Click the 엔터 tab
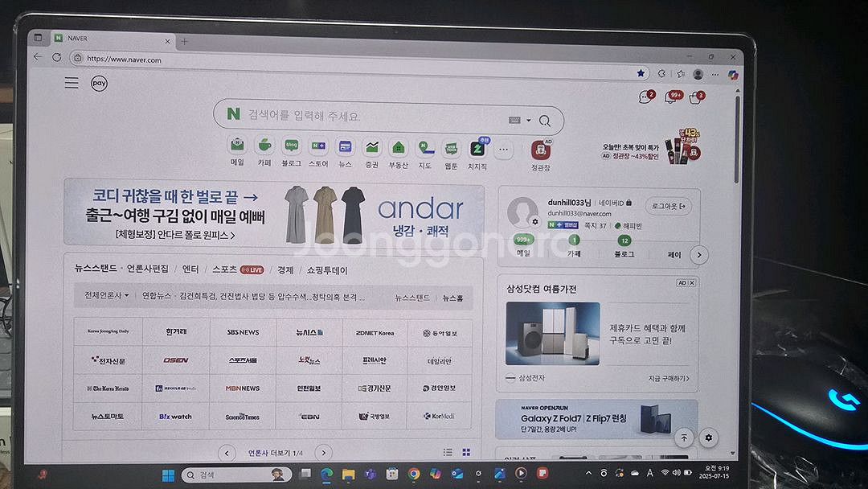This screenshot has width=868, height=489. [x=190, y=269]
